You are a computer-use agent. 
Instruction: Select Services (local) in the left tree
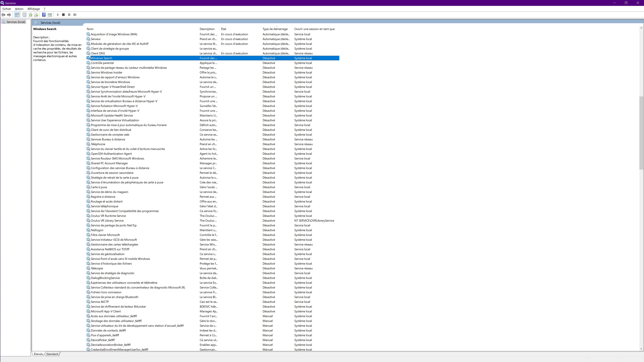pyautogui.click(x=16, y=22)
